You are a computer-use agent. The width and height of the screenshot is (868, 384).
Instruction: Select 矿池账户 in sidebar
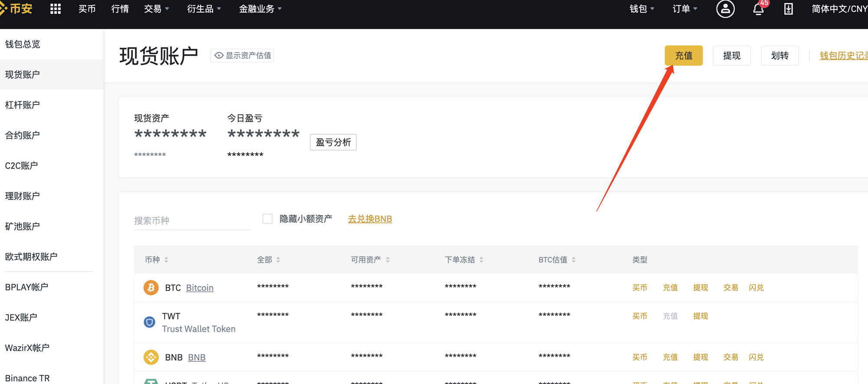pos(52,226)
